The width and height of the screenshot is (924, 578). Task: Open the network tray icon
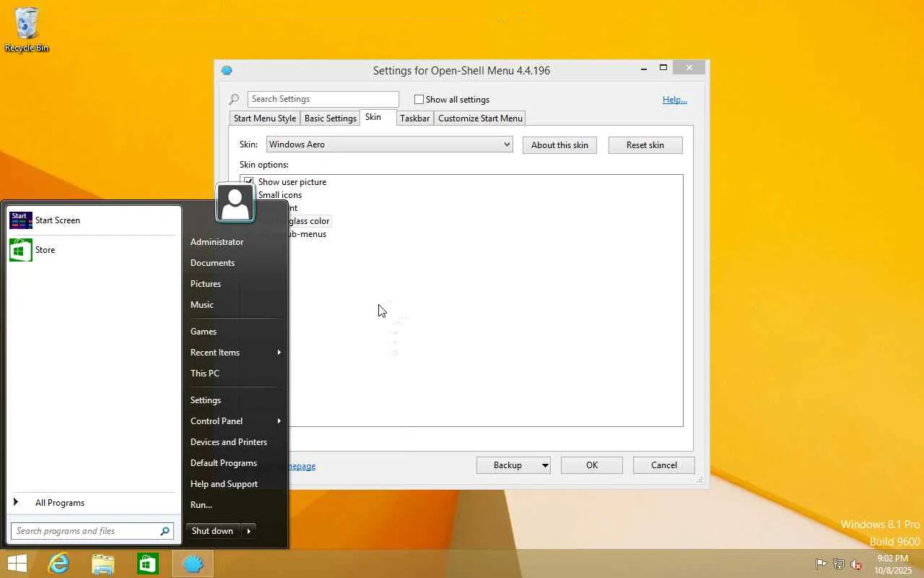839,564
